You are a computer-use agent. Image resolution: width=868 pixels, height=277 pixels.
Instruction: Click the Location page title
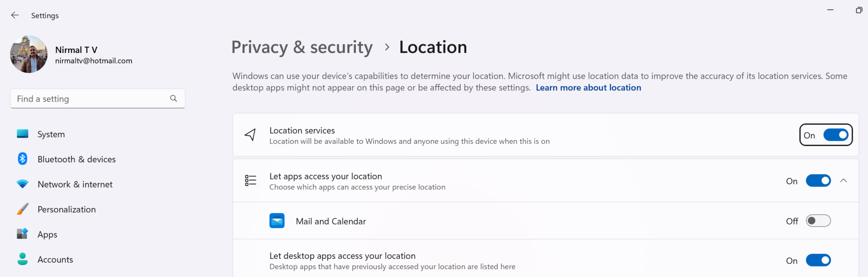coord(433,47)
